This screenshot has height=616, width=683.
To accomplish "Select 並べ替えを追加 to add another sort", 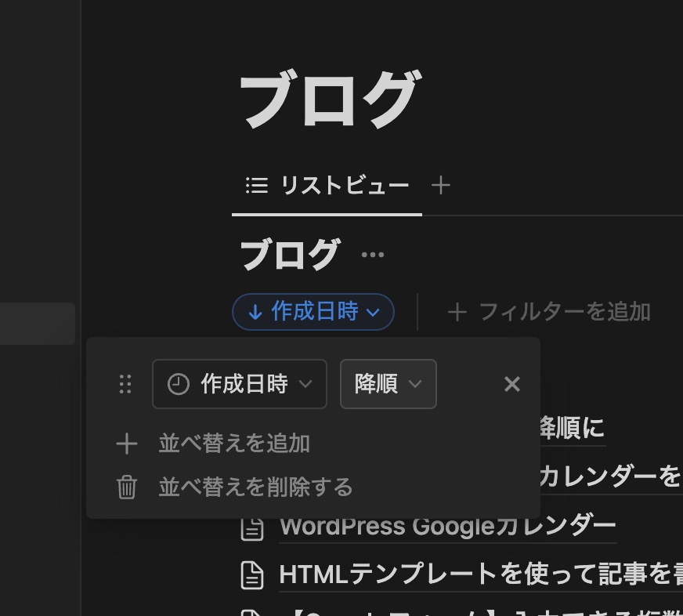I will click(x=234, y=444).
